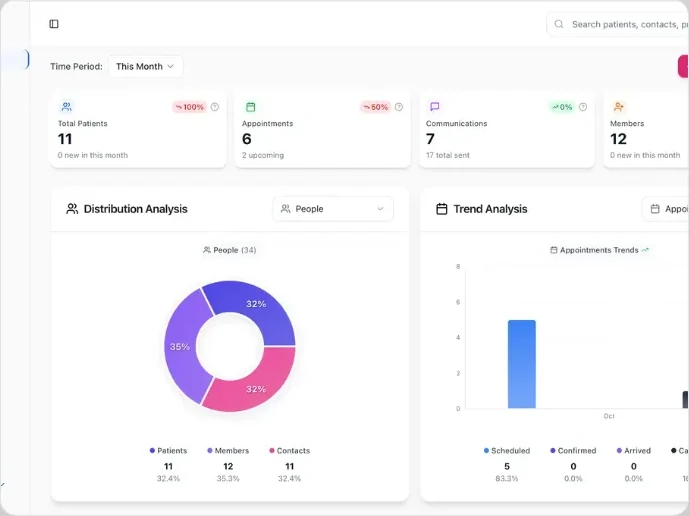This screenshot has height=516, width=690.
Task: Click the Communications chat bubble icon
Action: click(x=435, y=106)
